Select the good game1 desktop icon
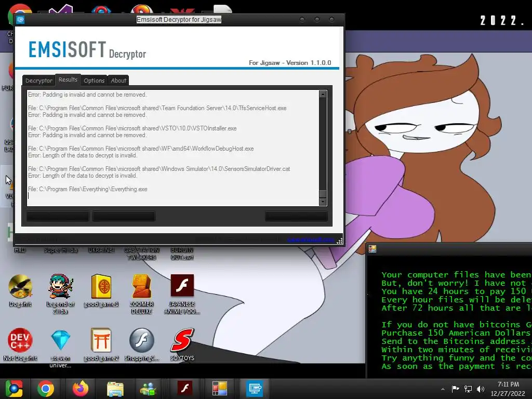The image size is (532, 399). point(101,290)
